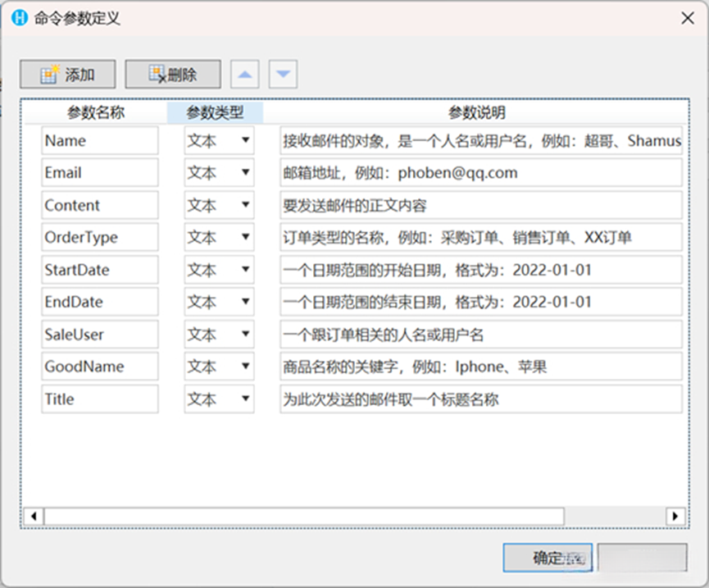The height and width of the screenshot is (588, 709).
Task: Open type dropdown for Title parameter
Action: pos(220,399)
